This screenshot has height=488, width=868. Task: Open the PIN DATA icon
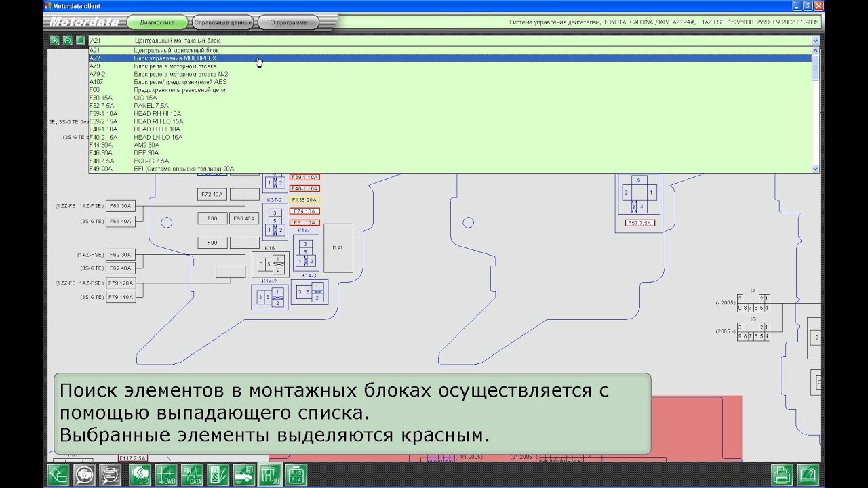(192, 474)
